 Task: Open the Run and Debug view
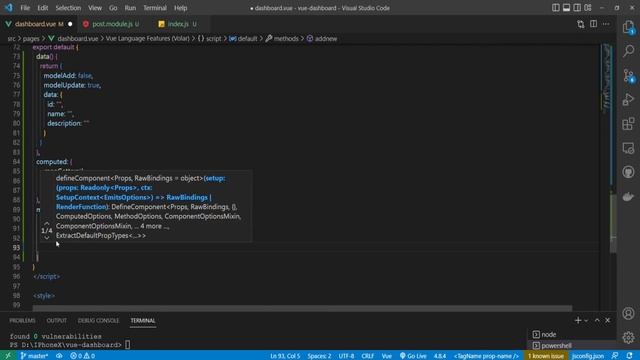tap(629, 100)
